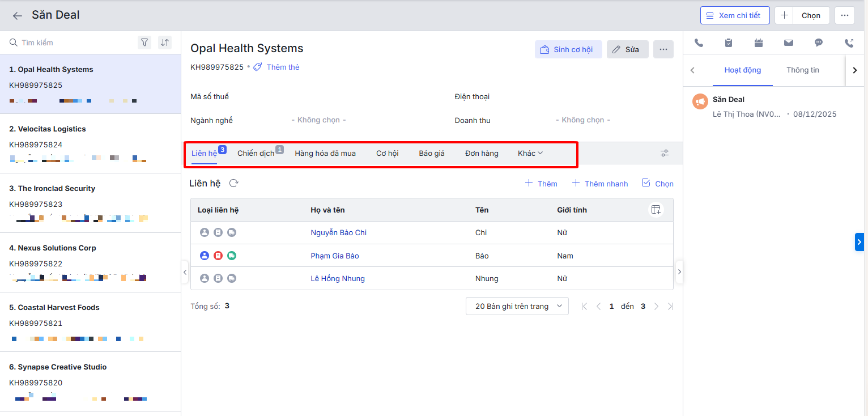Toggle Chọn selection mode in contacts list
Screen dimensions: 868x416
657,183
